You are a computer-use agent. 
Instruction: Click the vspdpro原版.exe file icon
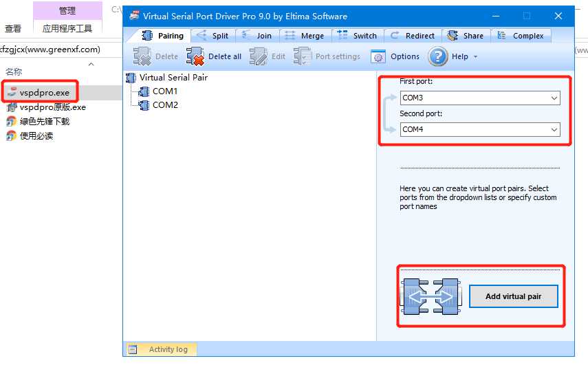12,107
